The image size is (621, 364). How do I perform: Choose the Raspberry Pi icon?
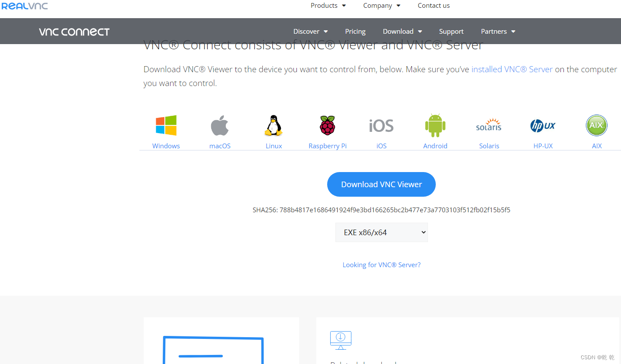(327, 125)
